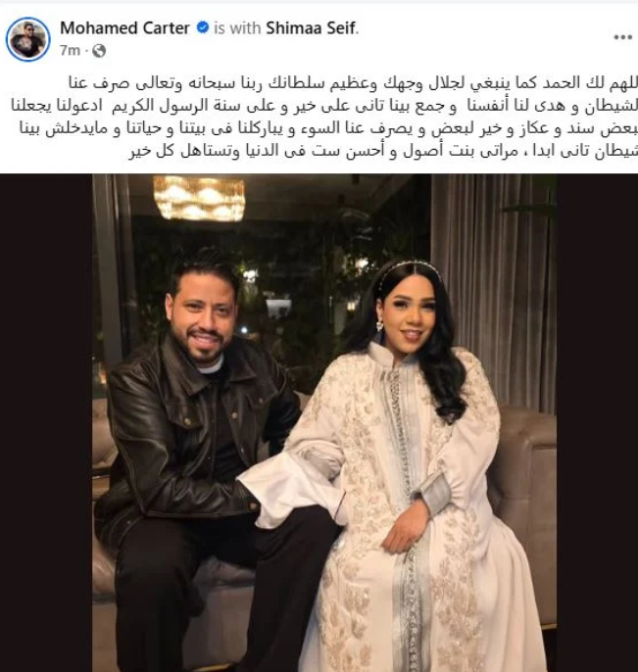Viewport: 638px width, 672px height.
Task: Click the "is with" text in header
Action: 237,28
